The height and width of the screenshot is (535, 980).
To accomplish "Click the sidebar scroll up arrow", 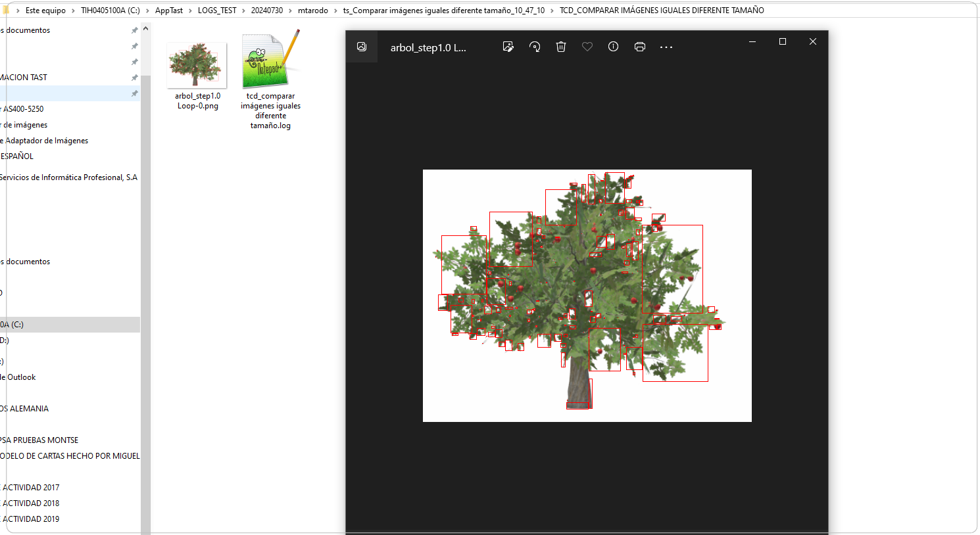I will [145, 29].
